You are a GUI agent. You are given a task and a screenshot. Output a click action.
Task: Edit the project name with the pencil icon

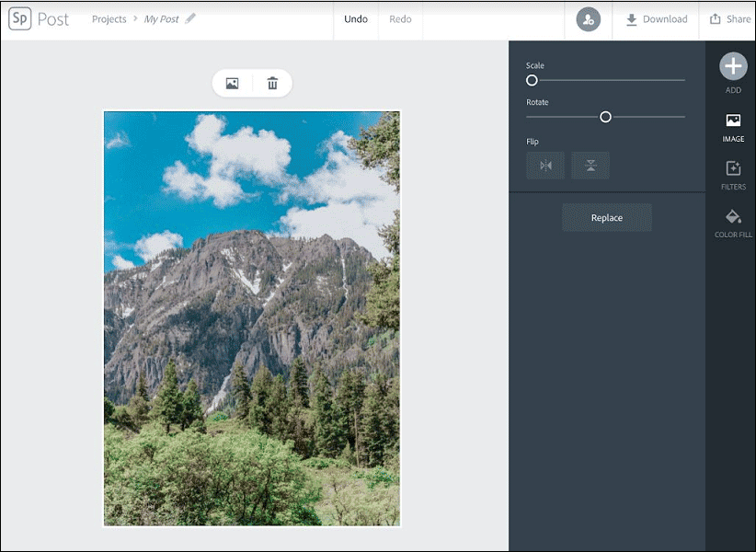pos(190,18)
